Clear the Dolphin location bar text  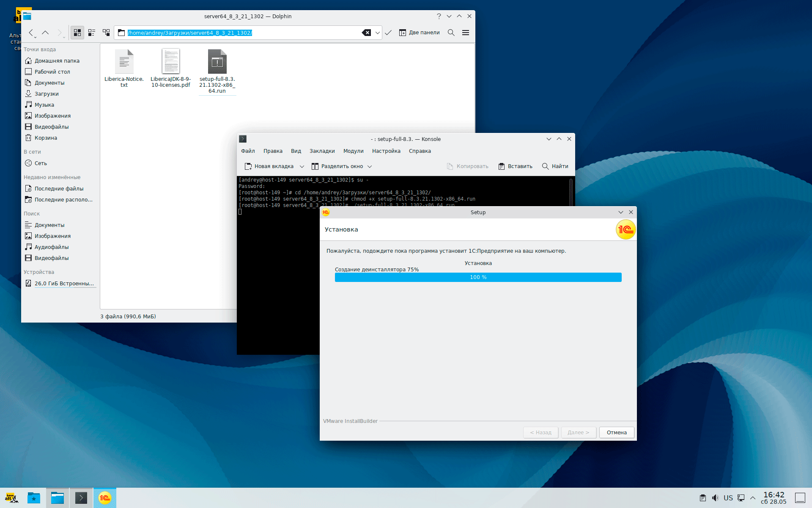[x=366, y=33]
